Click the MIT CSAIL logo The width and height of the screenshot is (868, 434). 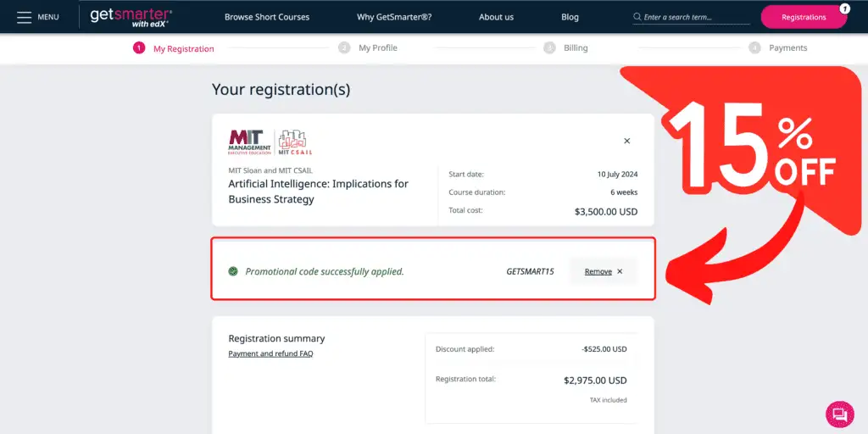(x=295, y=142)
